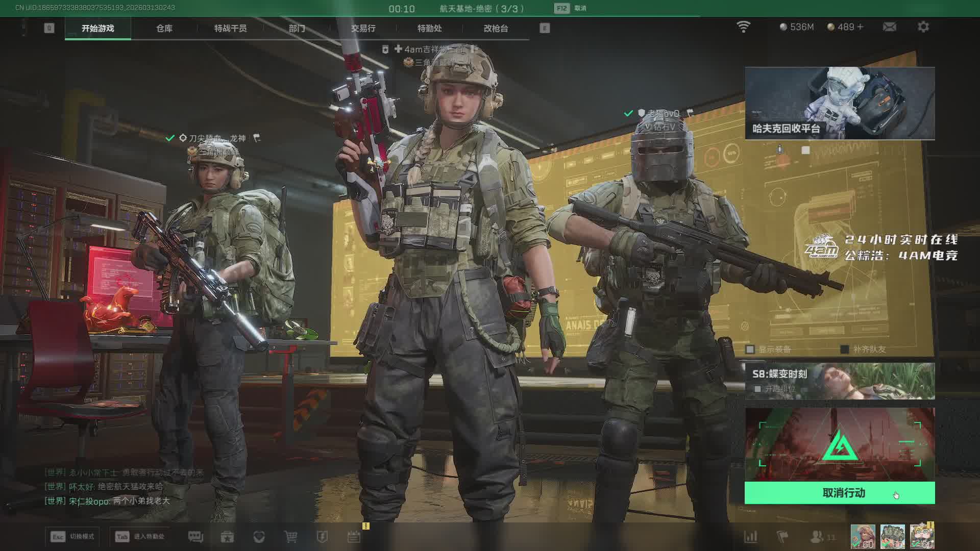Open the calendar events icon
Viewport: 980px width, 551px height.
[354, 537]
